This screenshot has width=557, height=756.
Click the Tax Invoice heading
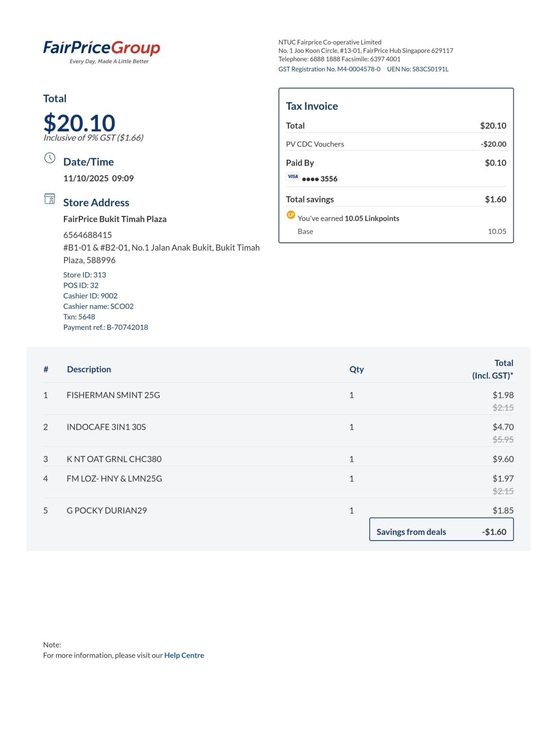312,106
